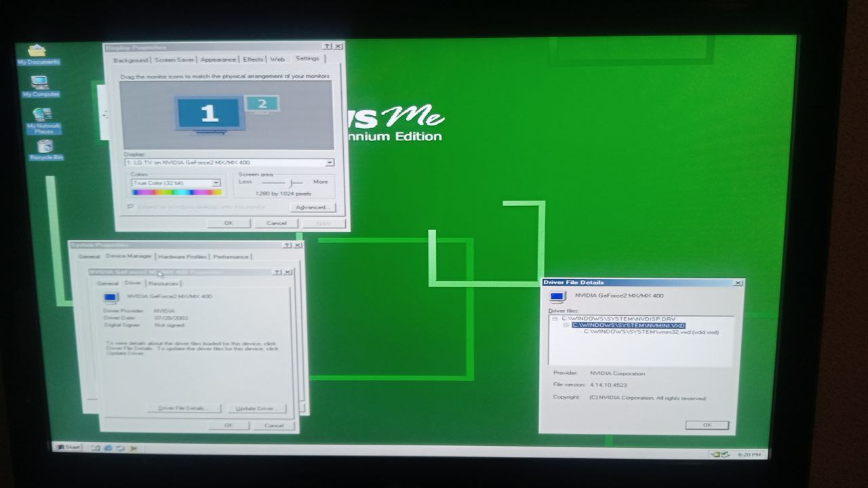The height and width of the screenshot is (488, 868).
Task: Click Cancel in Display Properties
Action: coord(276,223)
